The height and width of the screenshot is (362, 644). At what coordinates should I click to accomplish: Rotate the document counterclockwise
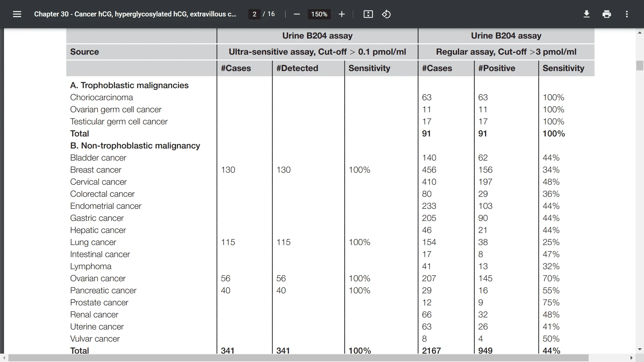coord(386,14)
